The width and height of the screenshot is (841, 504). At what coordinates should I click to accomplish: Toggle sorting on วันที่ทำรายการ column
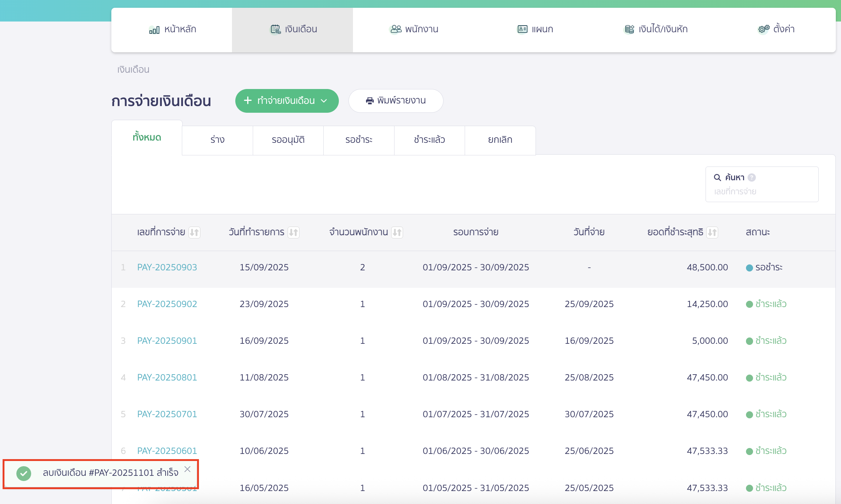[x=293, y=233]
